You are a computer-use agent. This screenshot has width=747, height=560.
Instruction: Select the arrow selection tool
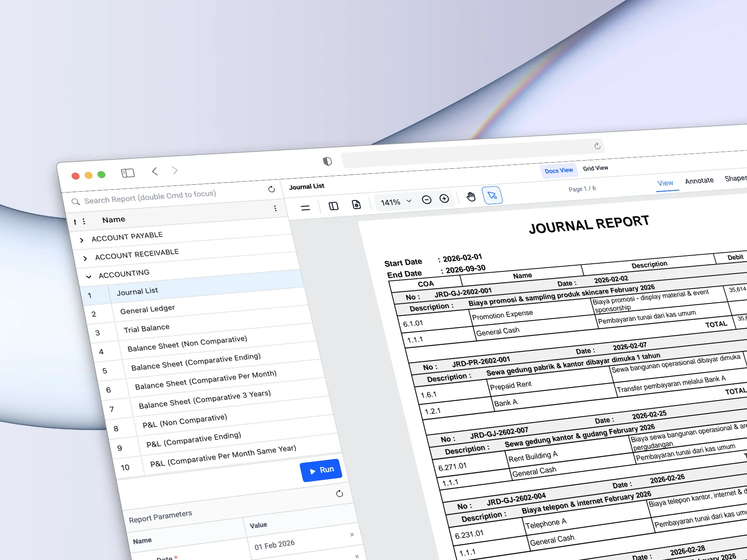(492, 195)
